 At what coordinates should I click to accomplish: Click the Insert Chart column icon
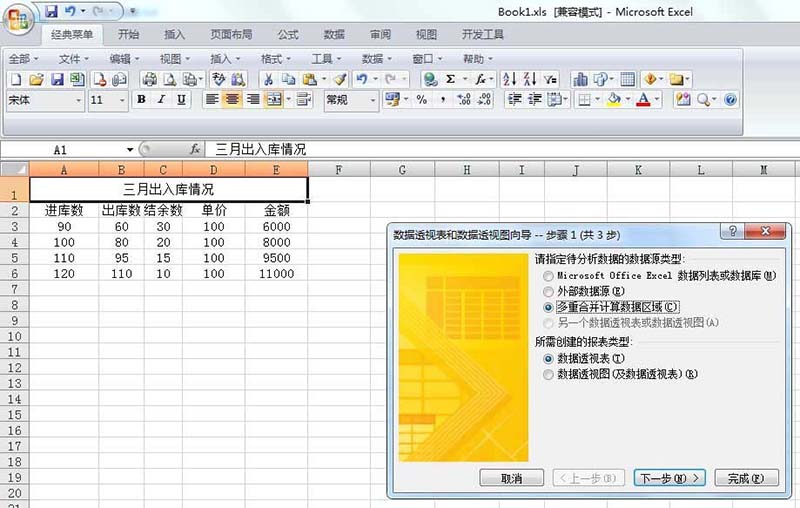(x=580, y=79)
